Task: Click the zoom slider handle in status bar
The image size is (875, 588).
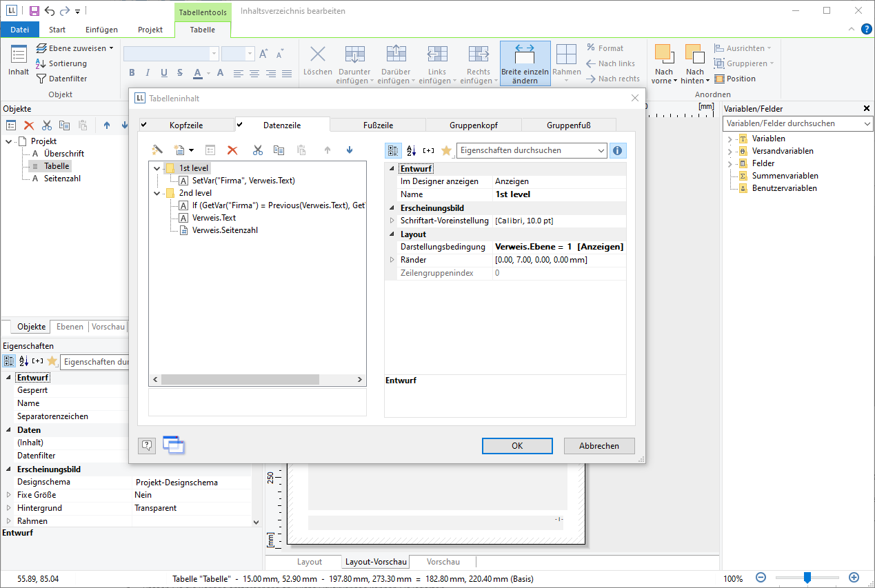Action: coord(807,578)
